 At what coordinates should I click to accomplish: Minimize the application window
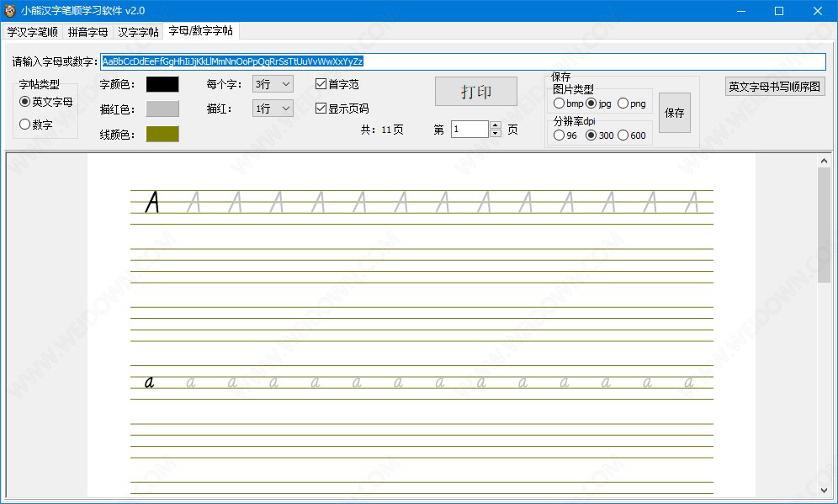pyautogui.click(x=740, y=11)
